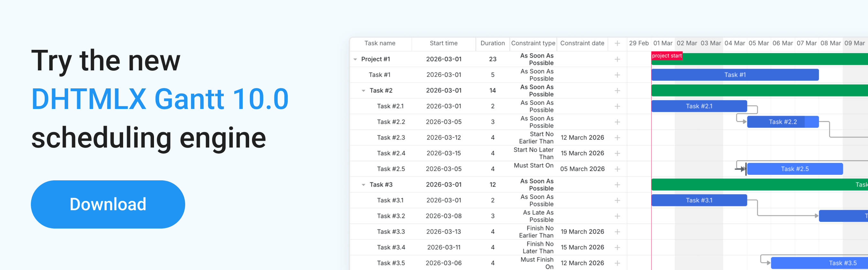868x270 pixels.
Task: Click the plus icon in Task #2.3 row
Action: [617, 138]
